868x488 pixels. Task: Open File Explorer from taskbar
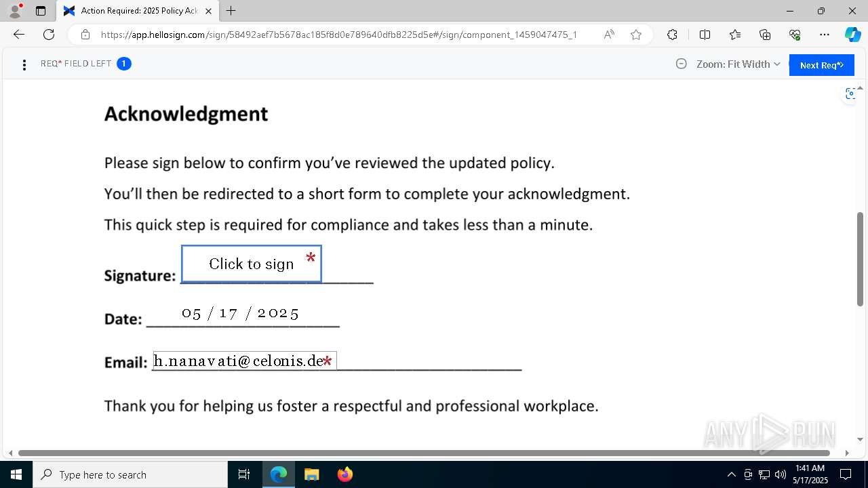pyautogui.click(x=311, y=474)
